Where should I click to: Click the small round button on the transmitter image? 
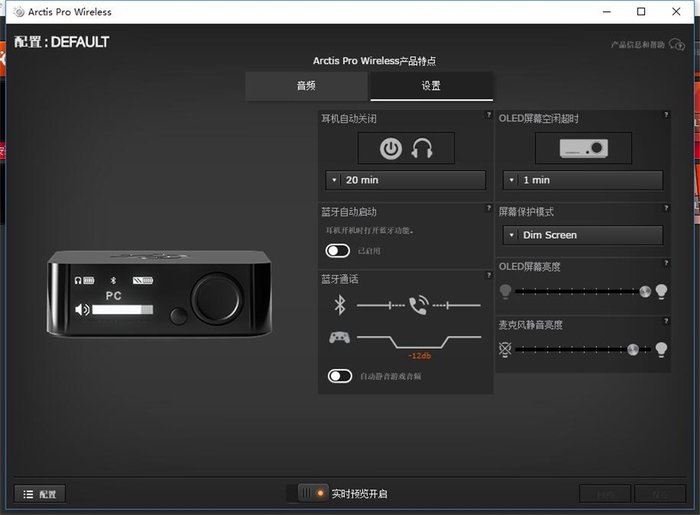[x=179, y=316]
